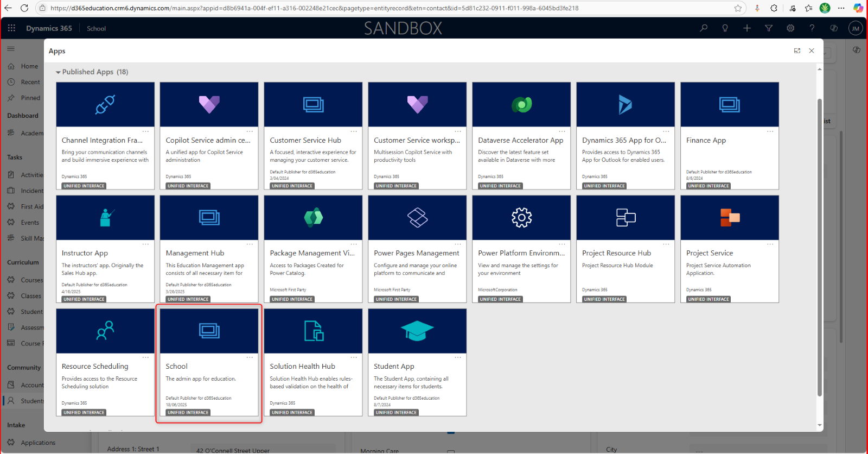Open Dynamics 365 App for Outlook icon

click(625, 104)
